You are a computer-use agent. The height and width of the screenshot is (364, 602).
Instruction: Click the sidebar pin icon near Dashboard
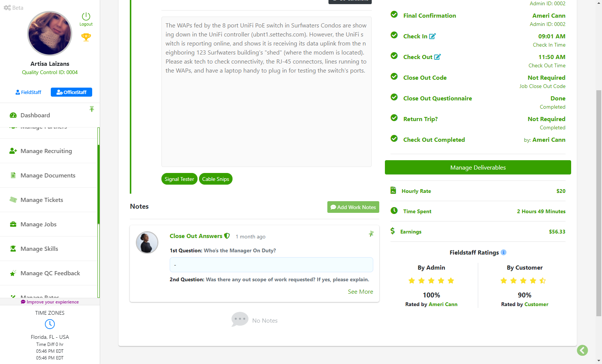tap(92, 109)
